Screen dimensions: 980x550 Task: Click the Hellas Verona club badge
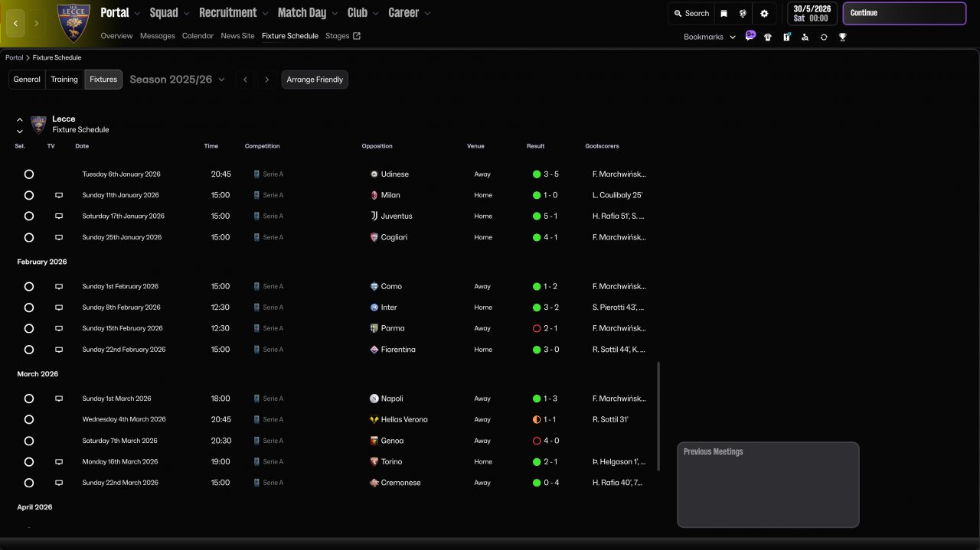pyautogui.click(x=374, y=420)
